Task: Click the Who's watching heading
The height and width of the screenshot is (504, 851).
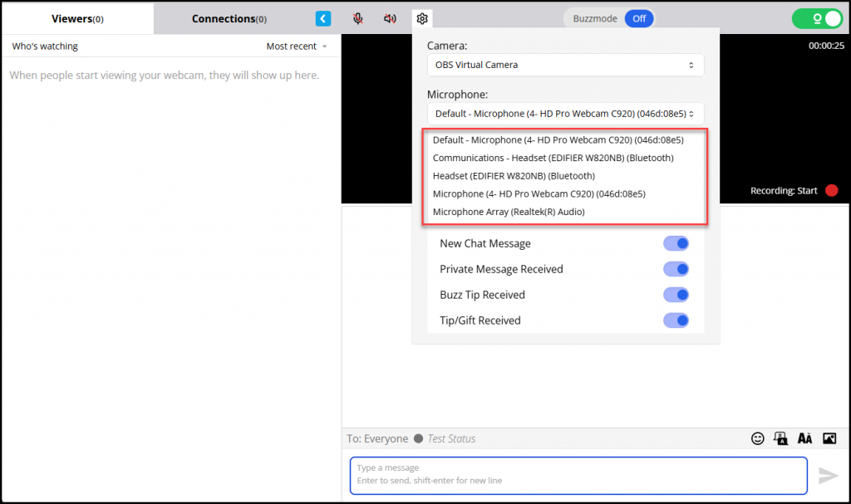Action: (45, 46)
